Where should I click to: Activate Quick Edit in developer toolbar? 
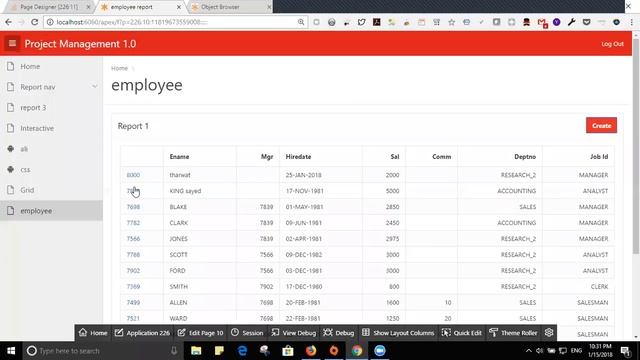point(462,333)
